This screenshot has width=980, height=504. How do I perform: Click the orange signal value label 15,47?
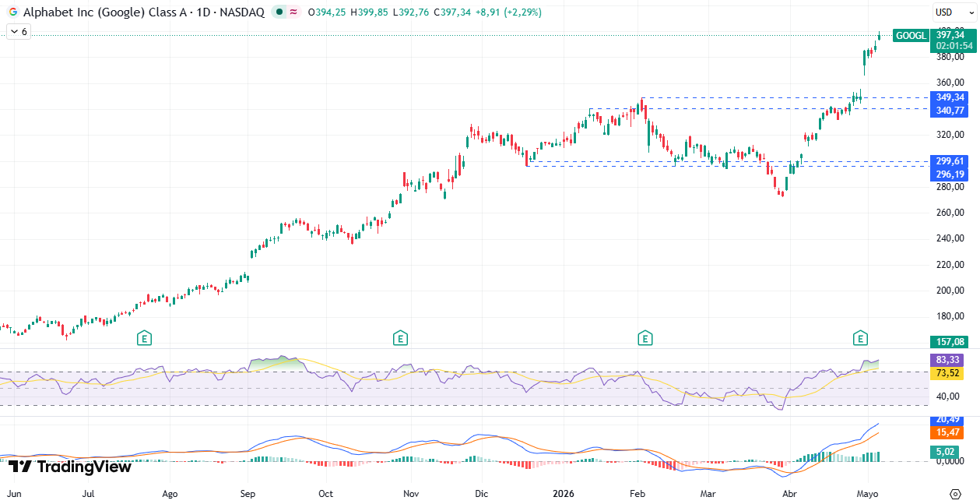pyautogui.click(x=947, y=432)
